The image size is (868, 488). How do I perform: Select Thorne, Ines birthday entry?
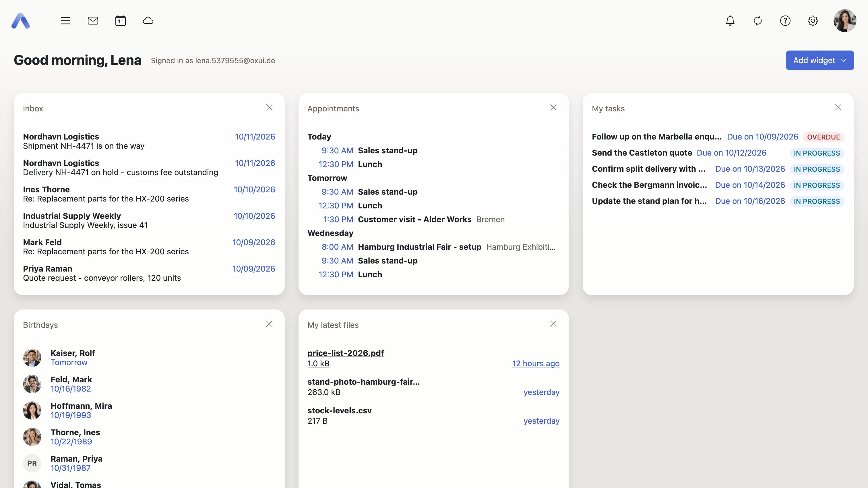point(149,437)
